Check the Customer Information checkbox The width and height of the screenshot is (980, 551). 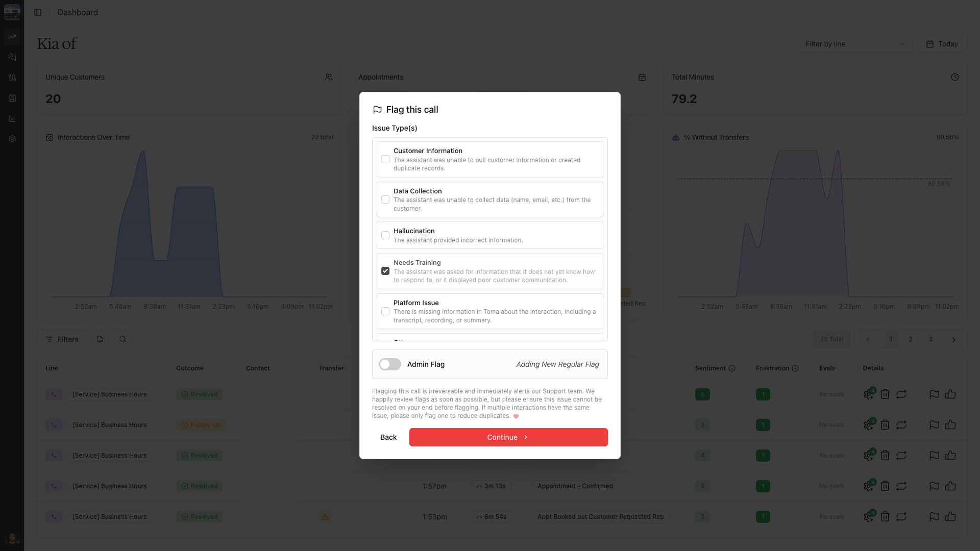tap(385, 159)
